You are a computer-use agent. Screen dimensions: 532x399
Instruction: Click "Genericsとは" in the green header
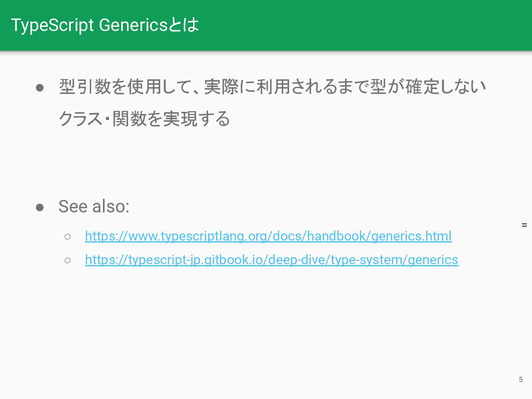pyautogui.click(x=149, y=25)
